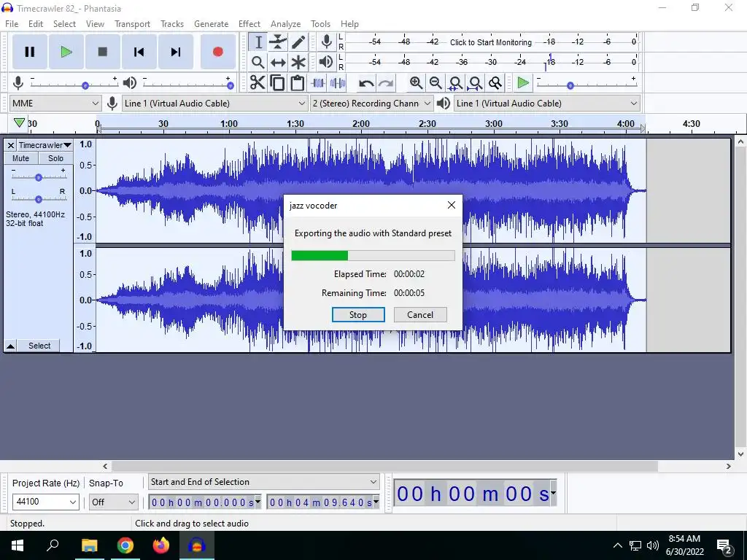
Task: Click the Play-at-speed green arrow
Action: coord(522,83)
